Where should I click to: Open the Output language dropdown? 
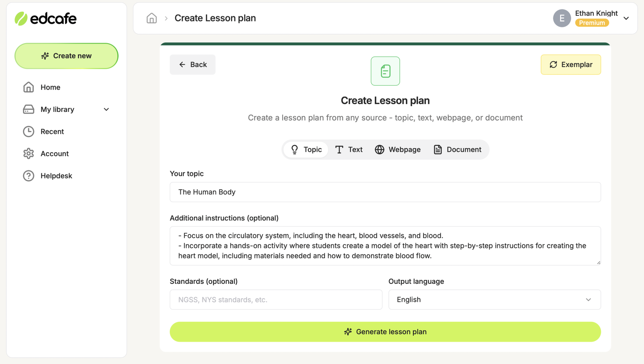point(494,300)
